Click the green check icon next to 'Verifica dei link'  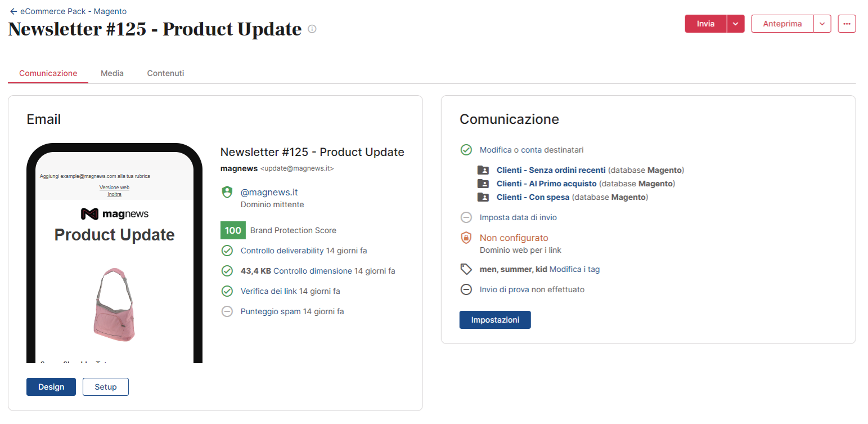[227, 291]
